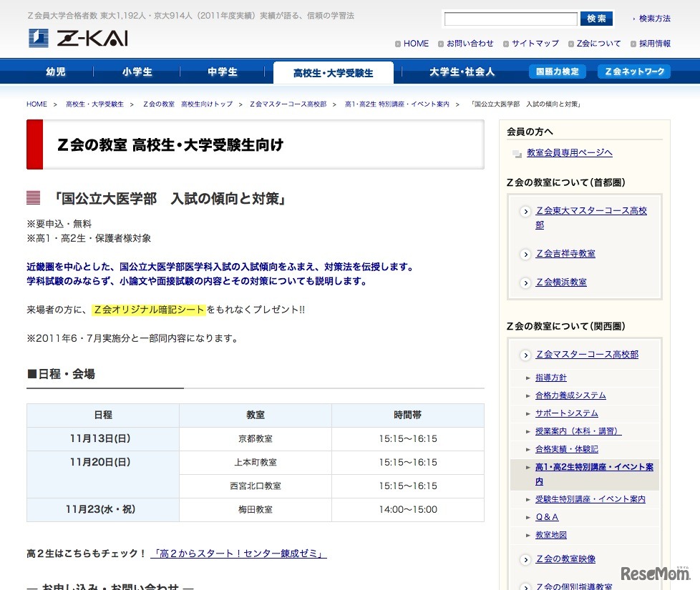This screenshot has height=590, width=700.
Task: Click the Z-KAI logo
Action: (x=78, y=38)
